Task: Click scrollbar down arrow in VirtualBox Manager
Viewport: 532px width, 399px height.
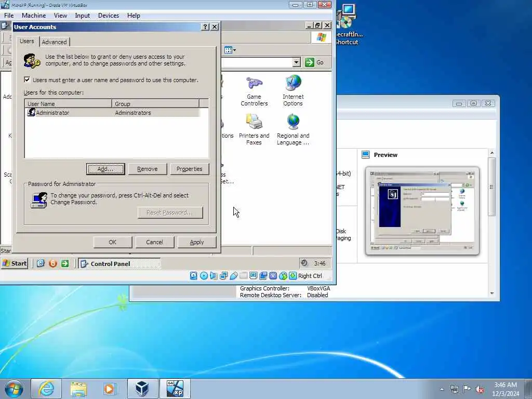Action: [x=492, y=294]
